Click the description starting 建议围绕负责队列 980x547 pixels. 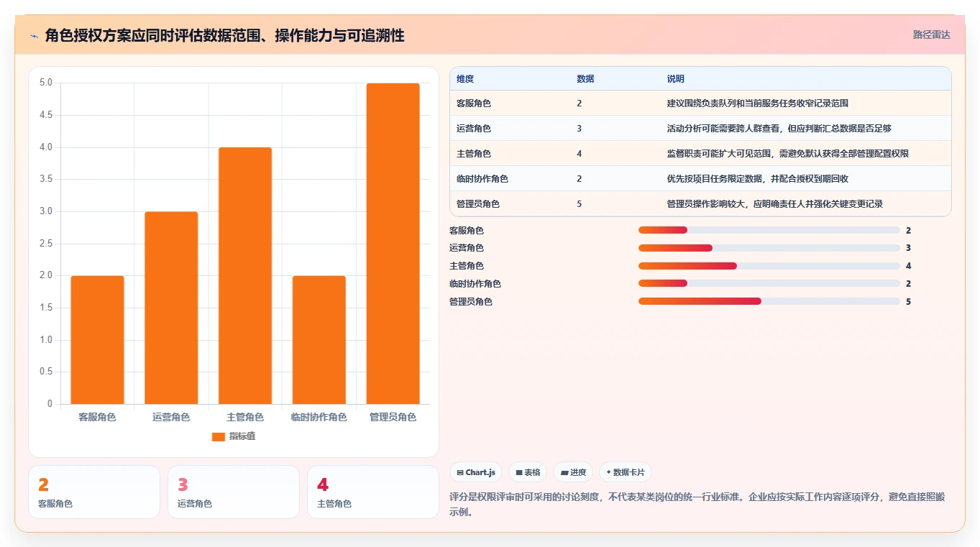tap(758, 104)
